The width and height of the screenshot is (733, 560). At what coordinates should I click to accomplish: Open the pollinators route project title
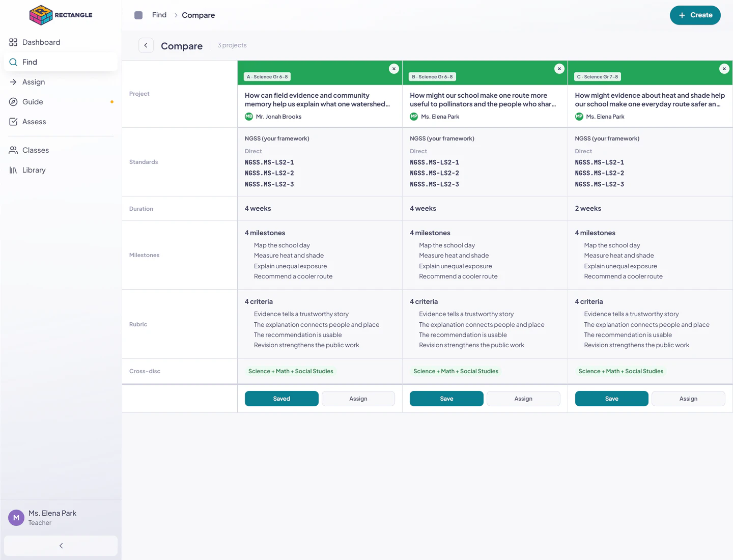coord(483,100)
